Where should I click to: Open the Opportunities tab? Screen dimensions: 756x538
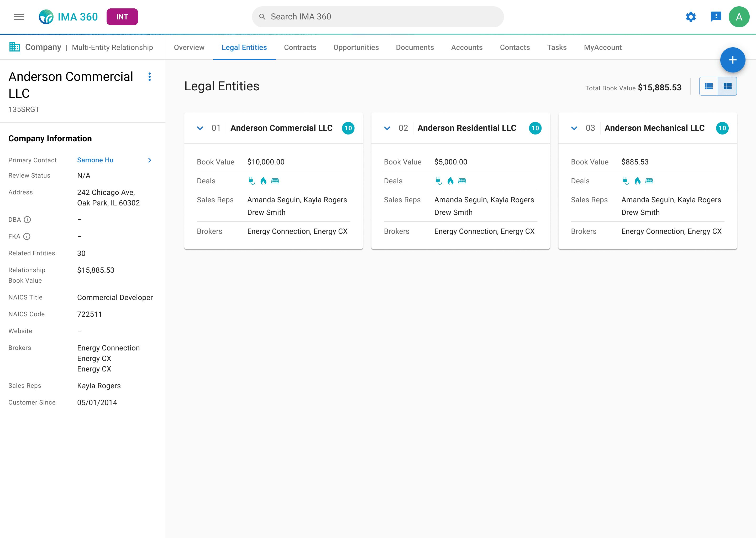click(x=356, y=47)
